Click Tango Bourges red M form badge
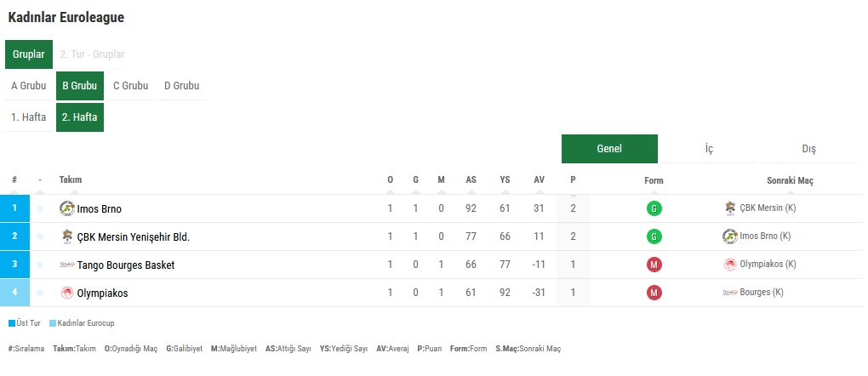 tap(654, 265)
